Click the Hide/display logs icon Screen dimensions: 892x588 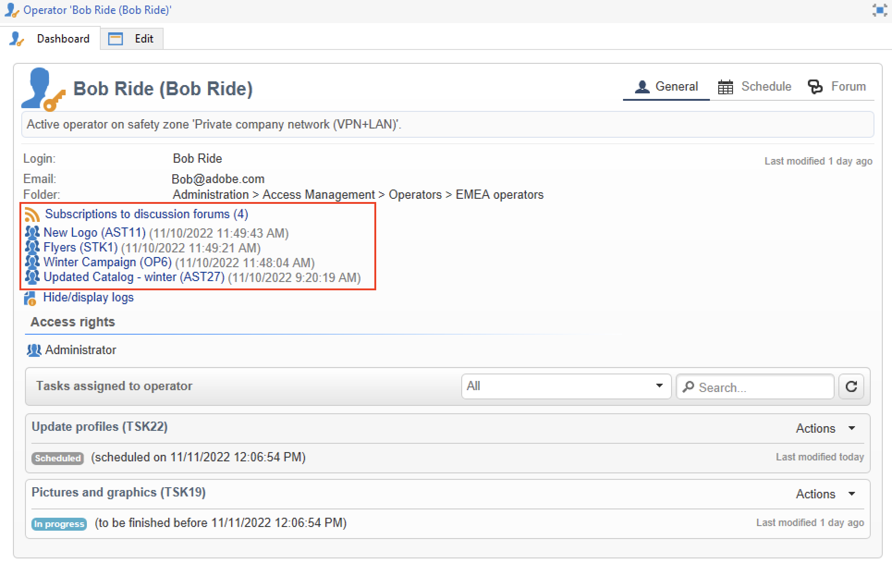click(x=30, y=298)
